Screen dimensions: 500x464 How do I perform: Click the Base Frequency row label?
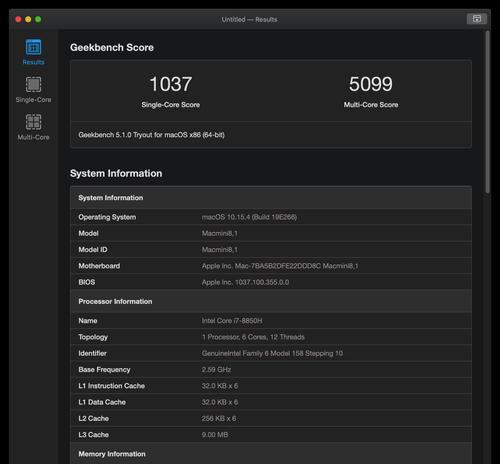104,370
